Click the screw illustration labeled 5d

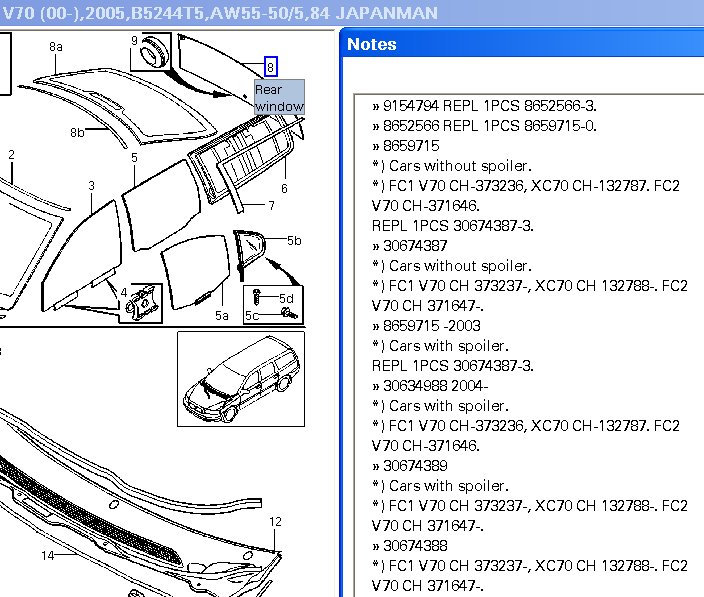(x=259, y=296)
